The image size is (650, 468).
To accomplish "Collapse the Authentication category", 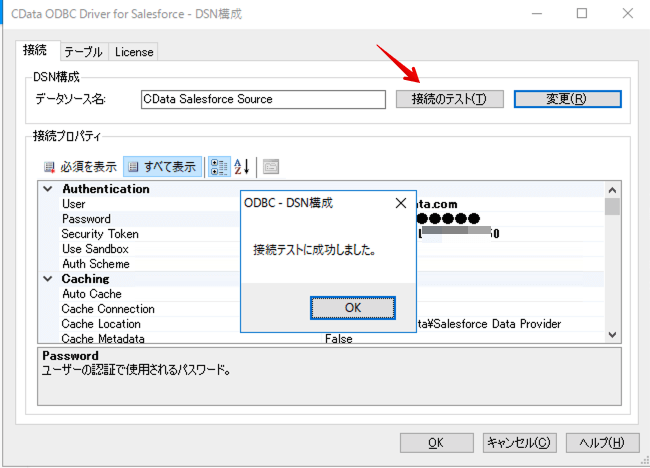I will pos(48,189).
